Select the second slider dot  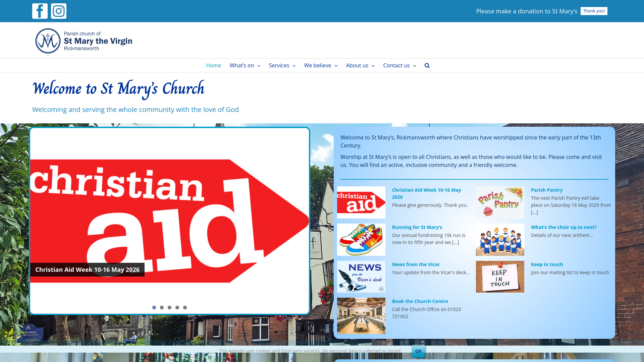162,307
